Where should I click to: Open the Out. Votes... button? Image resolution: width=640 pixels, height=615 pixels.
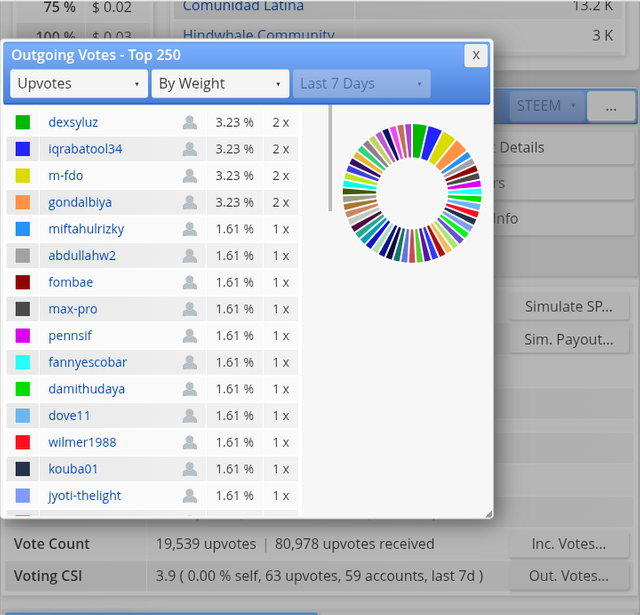pyautogui.click(x=569, y=576)
